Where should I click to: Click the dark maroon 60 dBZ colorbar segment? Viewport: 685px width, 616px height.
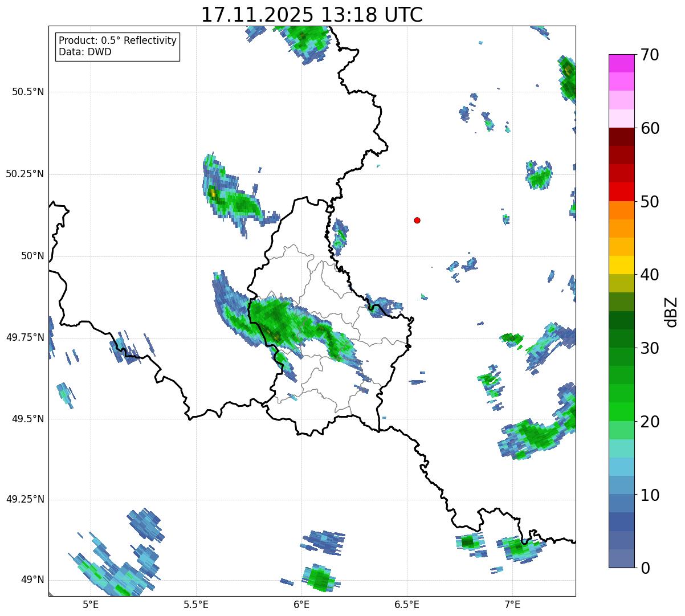tap(621, 137)
